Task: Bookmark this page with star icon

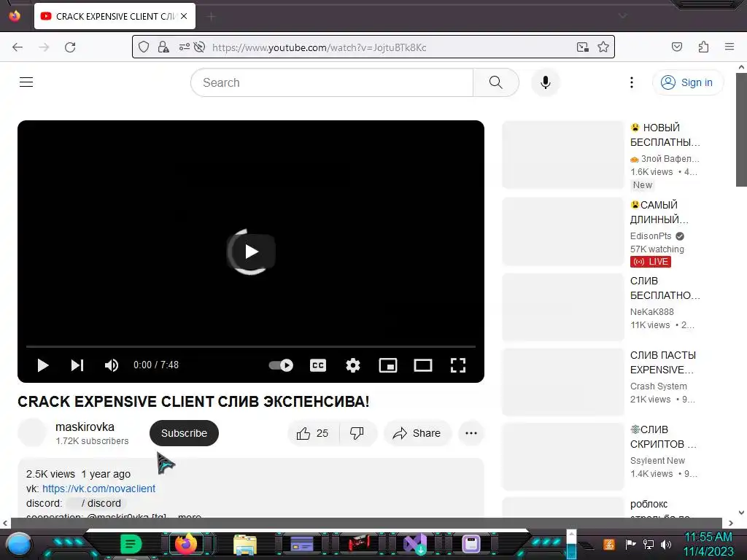Action: [x=603, y=47]
